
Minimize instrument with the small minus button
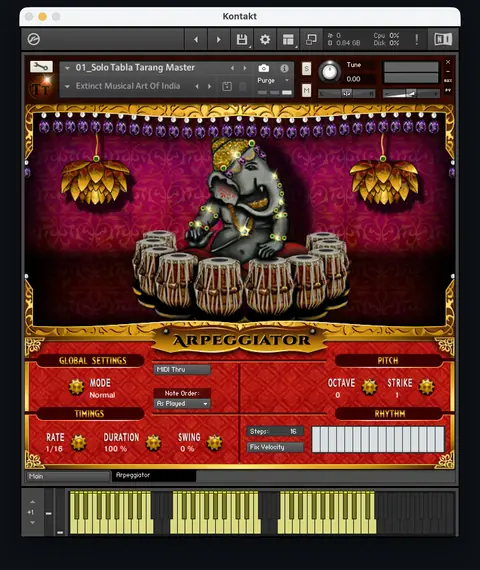[x=448, y=71]
